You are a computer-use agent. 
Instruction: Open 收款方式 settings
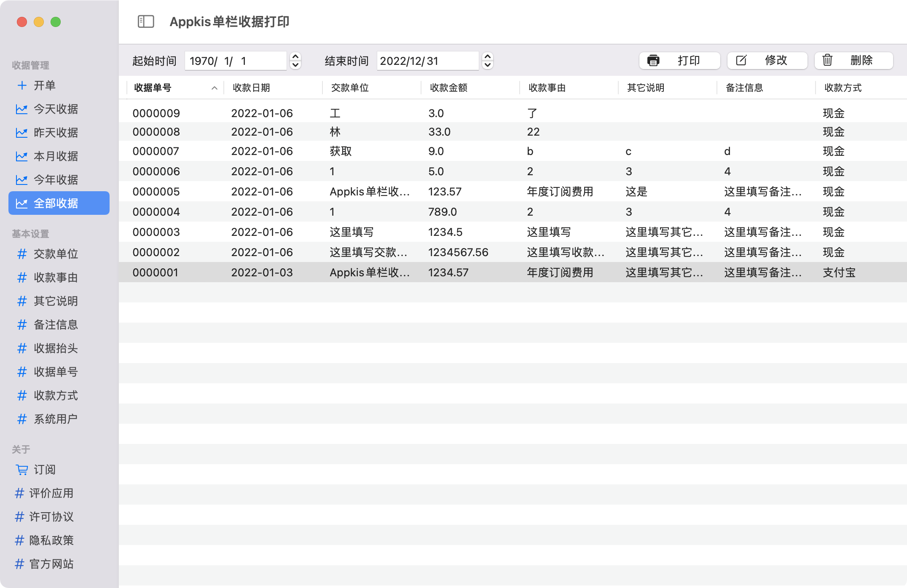click(59, 396)
